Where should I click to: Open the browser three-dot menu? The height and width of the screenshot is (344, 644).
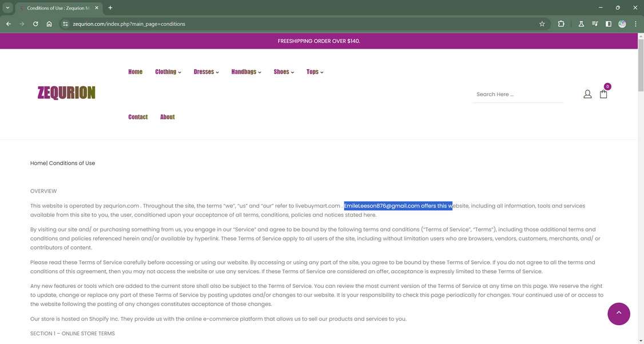tap(634, 23)
